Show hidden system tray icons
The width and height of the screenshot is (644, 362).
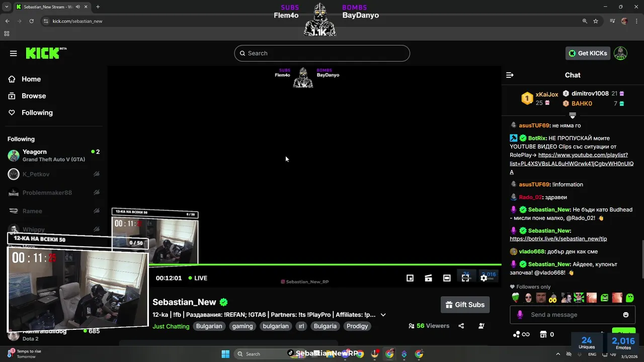click(x=557, y=354)
